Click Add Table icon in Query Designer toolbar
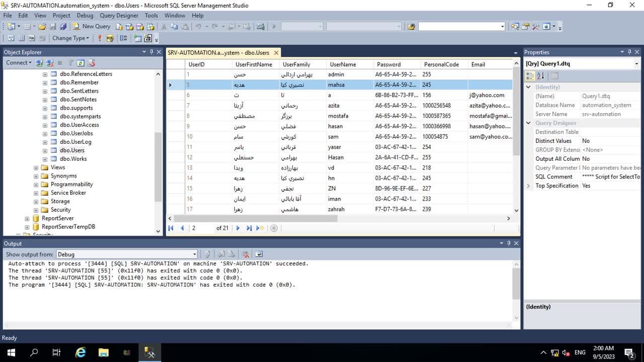 pyautogui.click(x=138, y=38)
